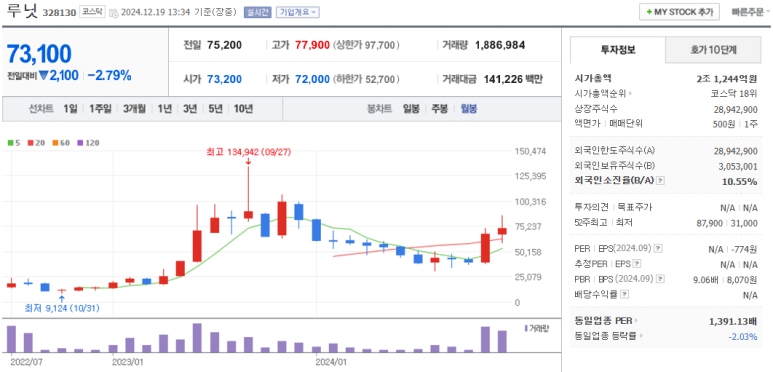Click the 실시간 button
The image size is (773, 372).
tap(258, 12)
